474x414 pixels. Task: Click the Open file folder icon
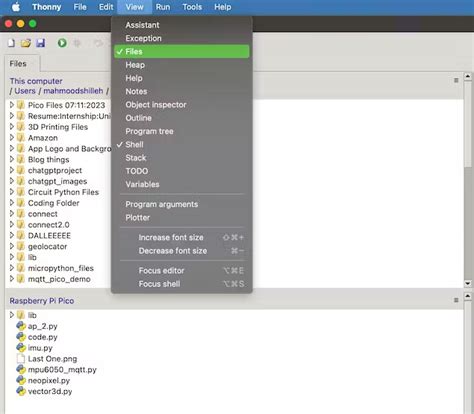(26, 43)
